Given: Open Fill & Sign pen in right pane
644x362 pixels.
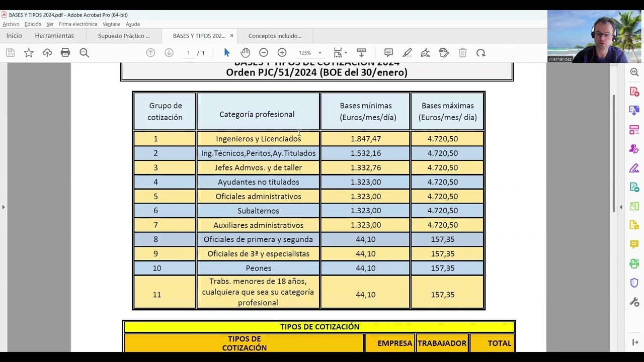Looking at the screenshot, I should pos(634,168).
